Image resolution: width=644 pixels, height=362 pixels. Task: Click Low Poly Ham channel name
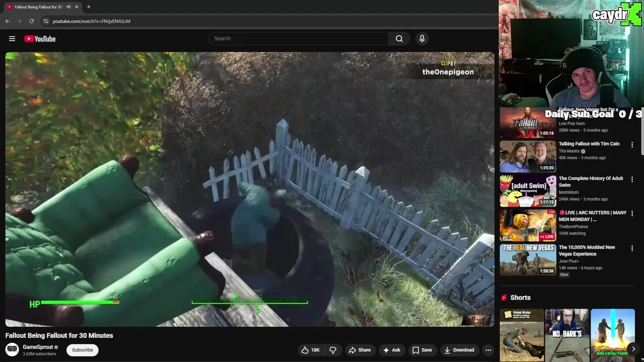pos(572,124)
